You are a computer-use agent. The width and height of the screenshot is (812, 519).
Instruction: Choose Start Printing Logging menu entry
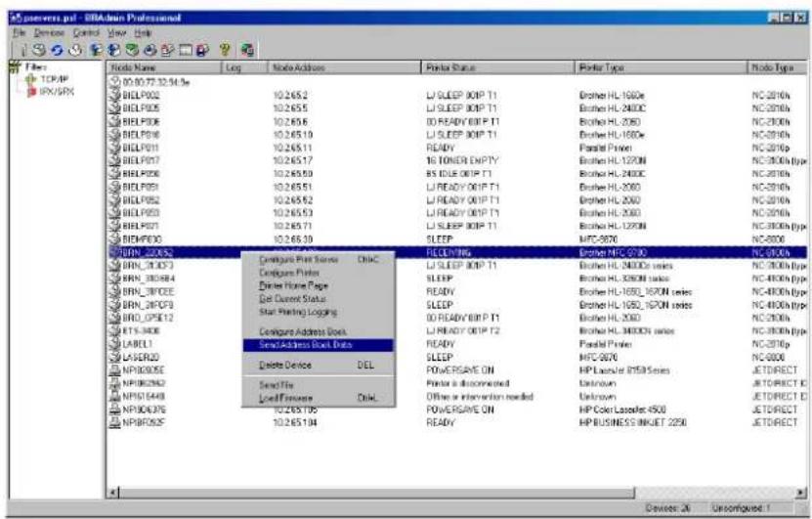coord(318,312)
